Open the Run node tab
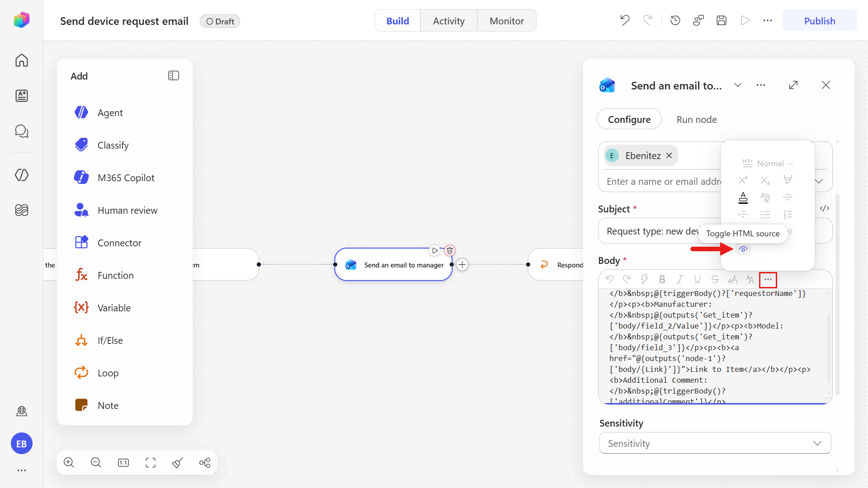 coord(697,119)
